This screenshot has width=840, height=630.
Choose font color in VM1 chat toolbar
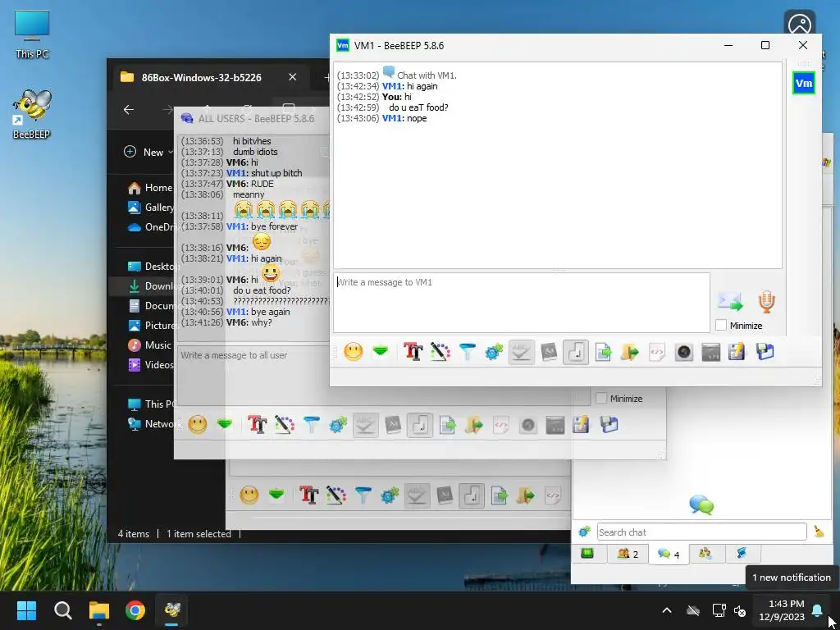click(x=440, y=352)
